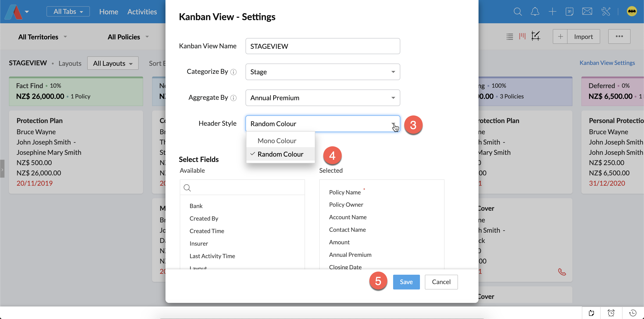Click the Save button
644x319 pixels.
[406, 282]
